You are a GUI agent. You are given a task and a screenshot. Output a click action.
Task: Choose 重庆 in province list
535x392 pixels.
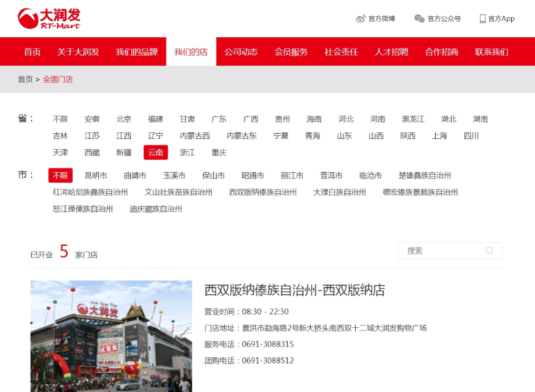click(x=219, y=153)
